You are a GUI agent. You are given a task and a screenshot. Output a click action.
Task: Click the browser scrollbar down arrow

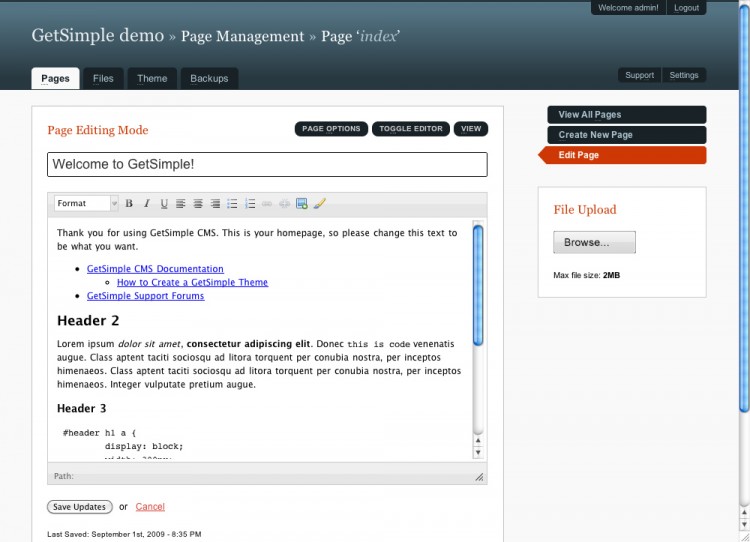[744, 525]
